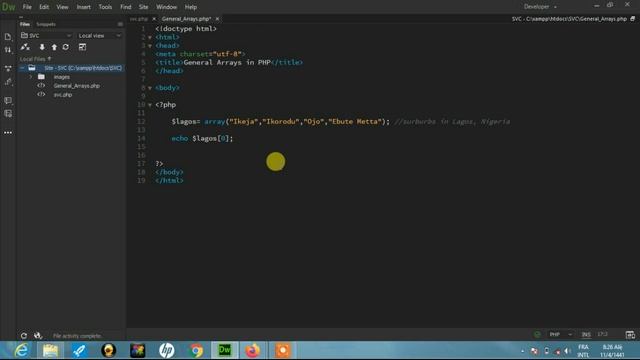Viewport: 640px width, 360px height.
Task: Collapse the php block fold arrow
Action: [x=150, y=105]
